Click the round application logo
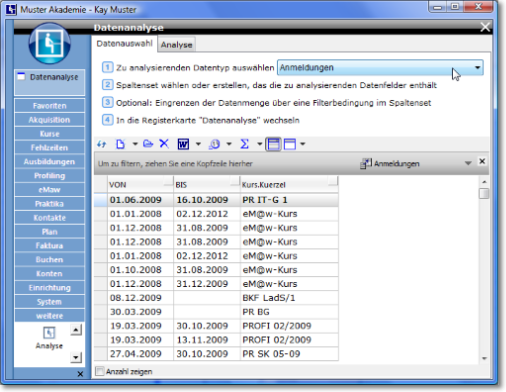Screen dimensions: 506x392 (50, 43)
